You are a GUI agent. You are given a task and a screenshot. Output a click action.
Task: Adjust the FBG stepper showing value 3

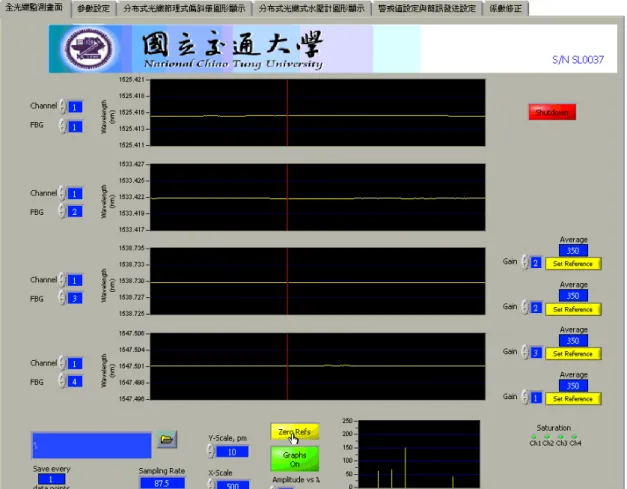tap(62, 298)
